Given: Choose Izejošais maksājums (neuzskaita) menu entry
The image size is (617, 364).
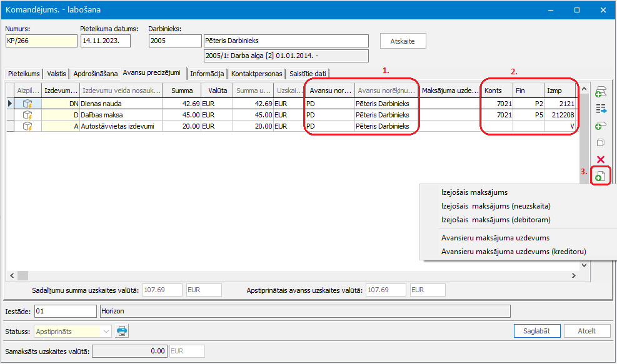Looking at the screenshot, I should [x=495, y=206].
